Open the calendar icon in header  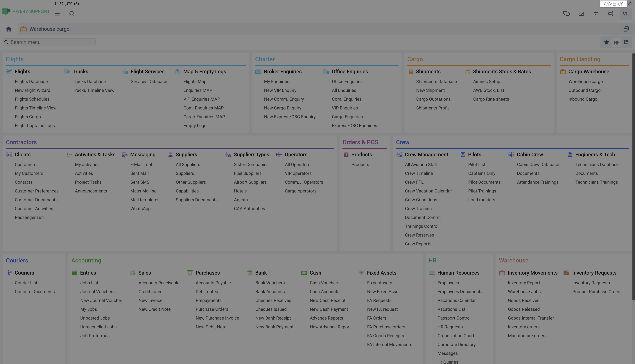click(x=596, y=14)
